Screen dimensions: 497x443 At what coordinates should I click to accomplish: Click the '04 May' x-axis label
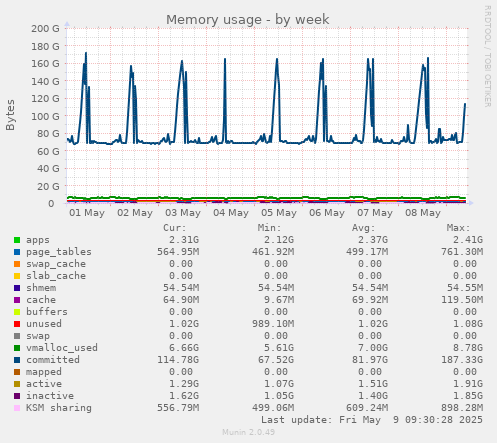click(x=231, y=213)
